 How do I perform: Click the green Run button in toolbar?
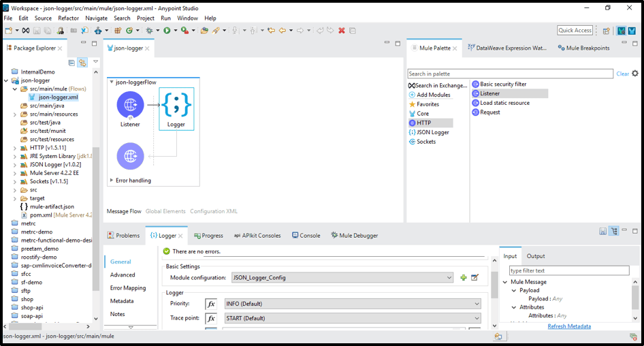click(x=167, y=31)
